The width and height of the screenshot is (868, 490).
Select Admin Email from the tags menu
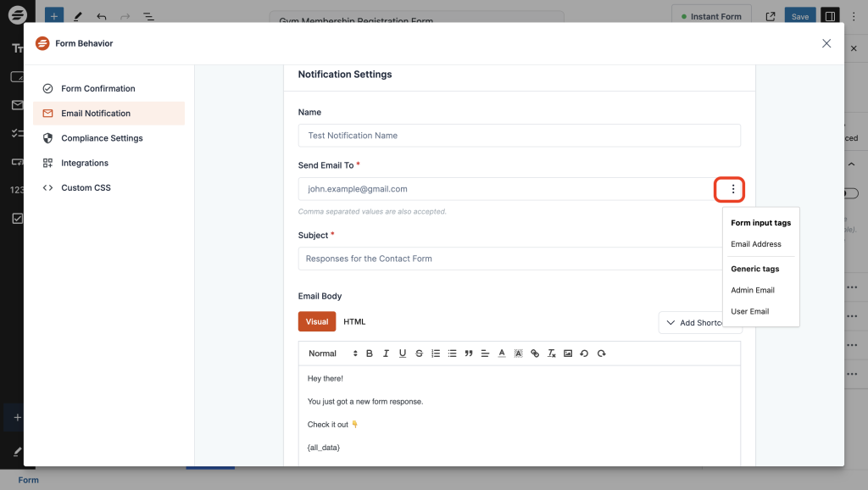coord(753,290)
